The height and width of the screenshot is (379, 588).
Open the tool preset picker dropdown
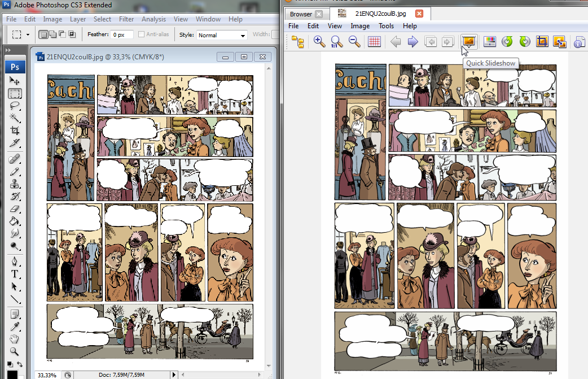click(28, 34)
